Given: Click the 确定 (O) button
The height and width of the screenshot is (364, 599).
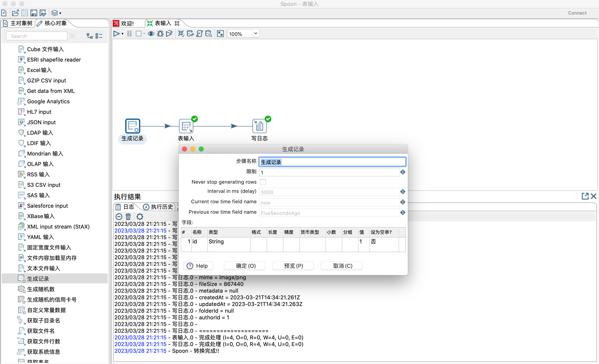Looking at the screenshot, I should pos(245,266).
